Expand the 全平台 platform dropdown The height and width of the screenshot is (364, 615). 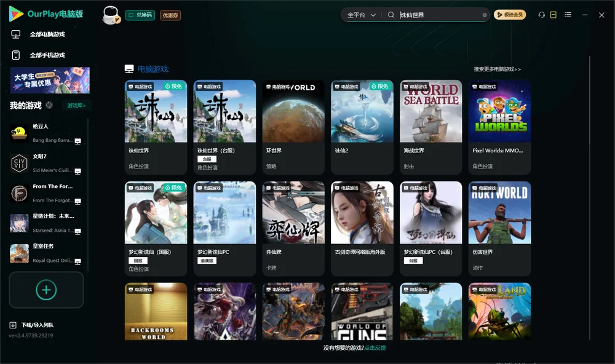point(361,15)
